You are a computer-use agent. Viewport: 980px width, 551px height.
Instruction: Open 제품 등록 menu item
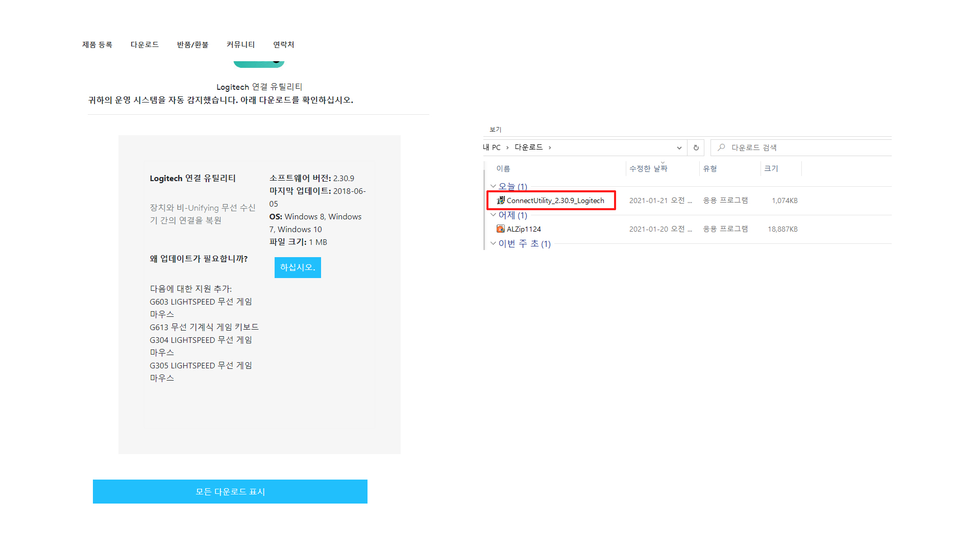tap(97, 45)
